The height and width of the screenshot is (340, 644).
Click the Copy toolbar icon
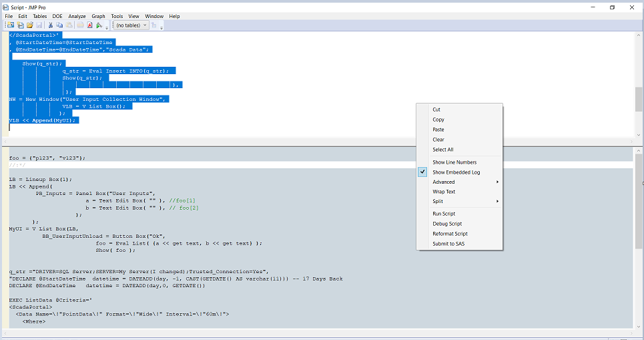pyautogui.click(x=59, y=25)
